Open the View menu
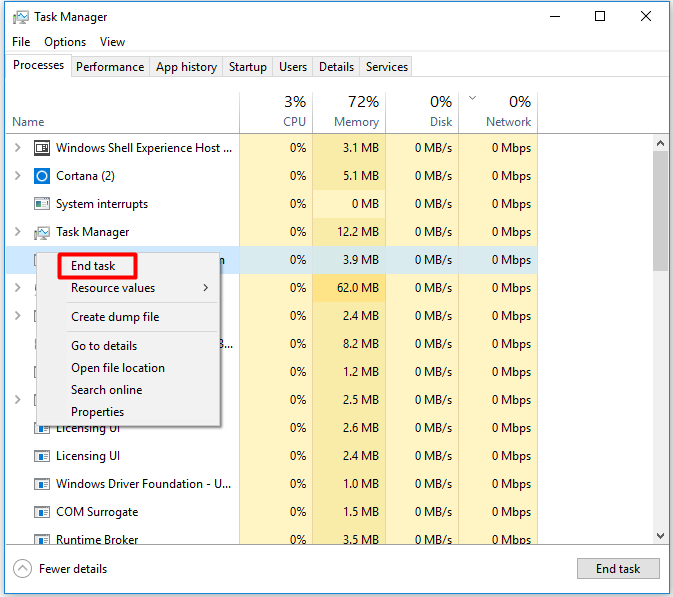673x597 pixels. coord(112,42)
